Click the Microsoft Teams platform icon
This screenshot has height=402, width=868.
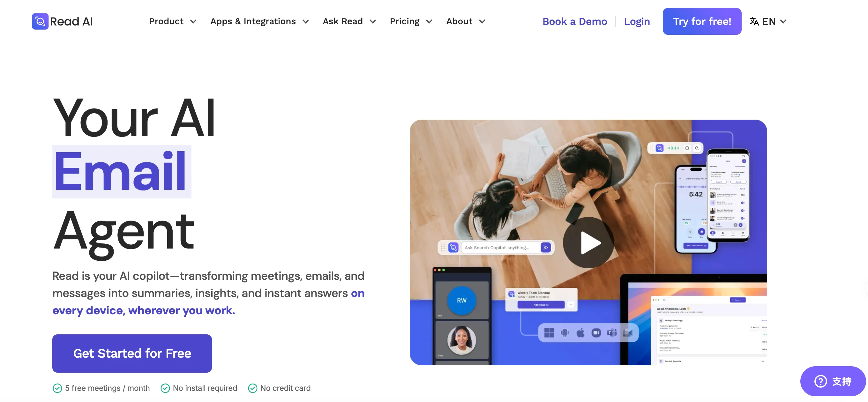612,332
